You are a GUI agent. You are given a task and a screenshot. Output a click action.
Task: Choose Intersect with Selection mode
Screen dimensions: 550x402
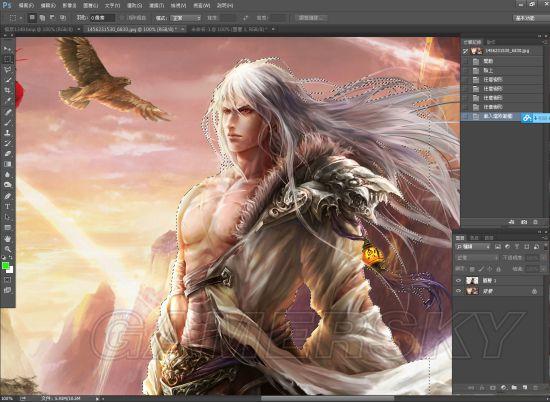(62, 18)
